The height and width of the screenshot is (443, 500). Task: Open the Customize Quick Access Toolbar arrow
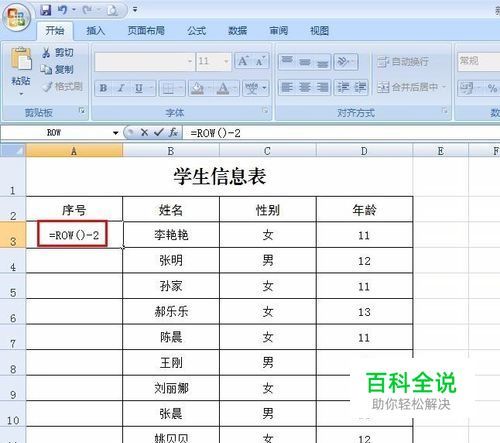135,10
